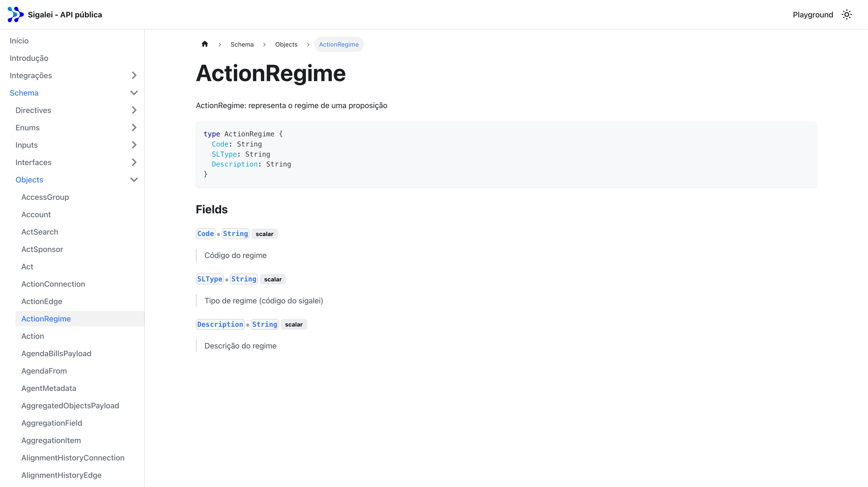The image size is (868, 487).
Task: Open the Início sidebar item
Action: pos(19,41)
